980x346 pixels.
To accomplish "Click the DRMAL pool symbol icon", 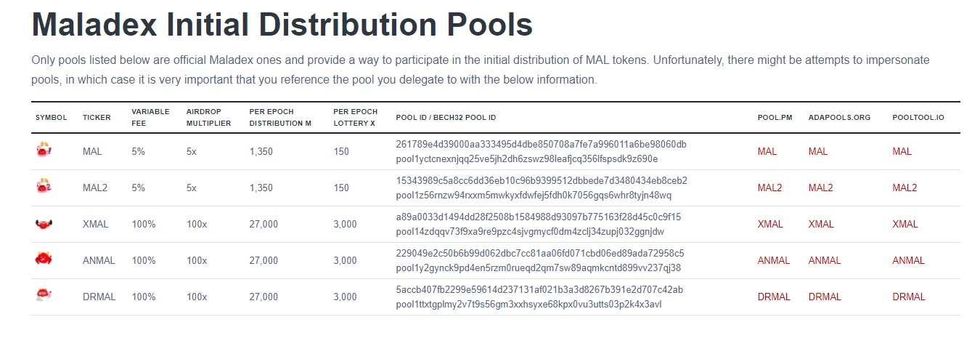I will click(44, 295).
